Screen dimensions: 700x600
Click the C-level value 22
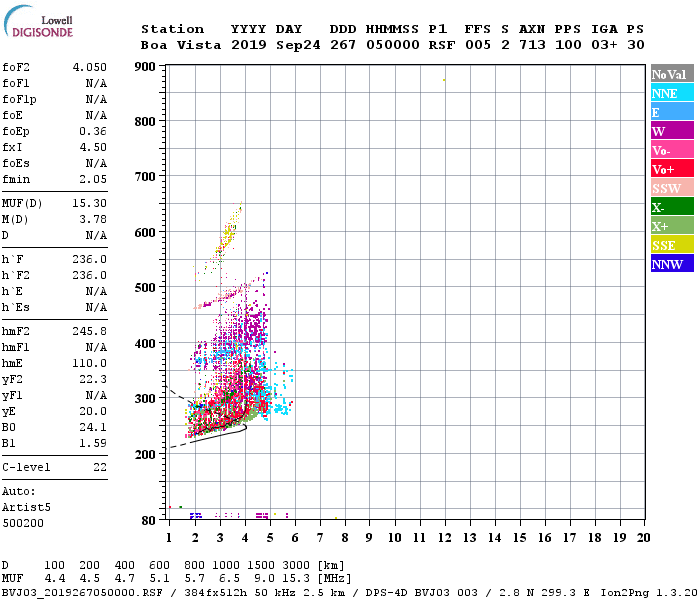point(100,467)
